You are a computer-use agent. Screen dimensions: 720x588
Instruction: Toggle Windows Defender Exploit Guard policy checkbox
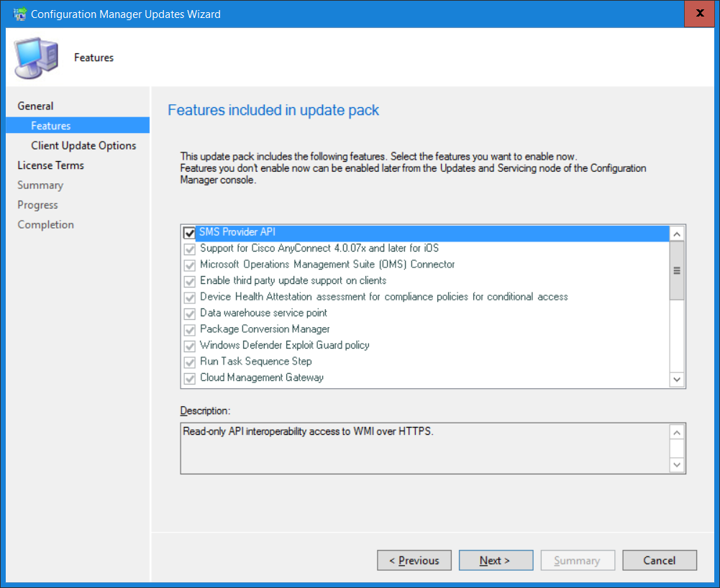189,346
